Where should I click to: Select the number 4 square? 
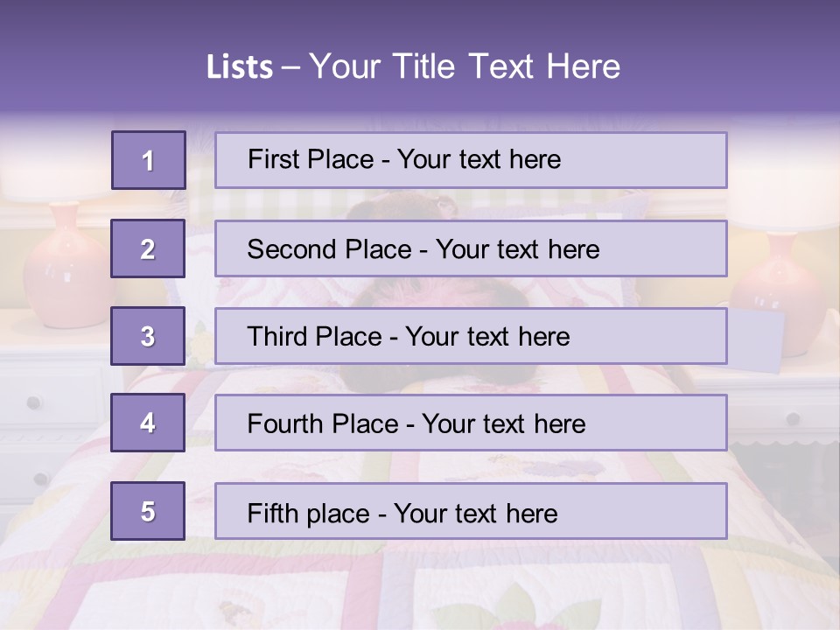point(149,423)
